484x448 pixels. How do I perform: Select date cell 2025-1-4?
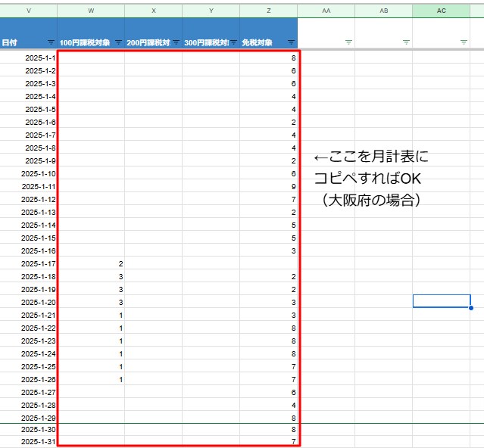pos(28,97)
